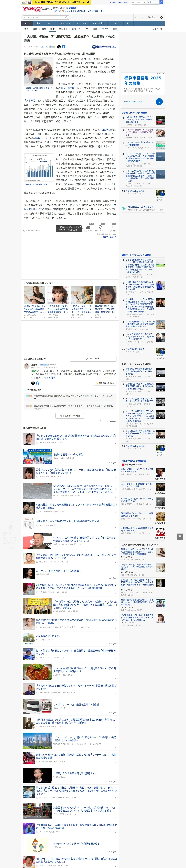Dismiss the 神田うの recommended article card
Viewport: 186px width, 868px height.
(x=68, y=317)
